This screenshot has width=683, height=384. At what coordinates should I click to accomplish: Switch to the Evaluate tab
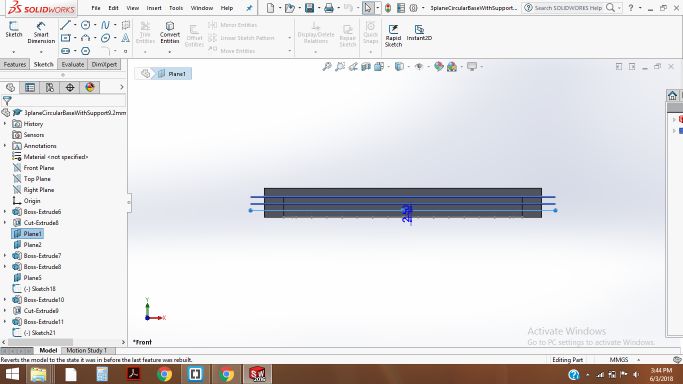(x=72, y=64)
